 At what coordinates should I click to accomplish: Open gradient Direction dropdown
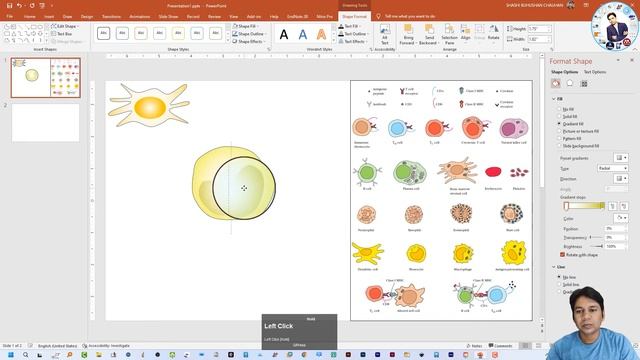621,179
